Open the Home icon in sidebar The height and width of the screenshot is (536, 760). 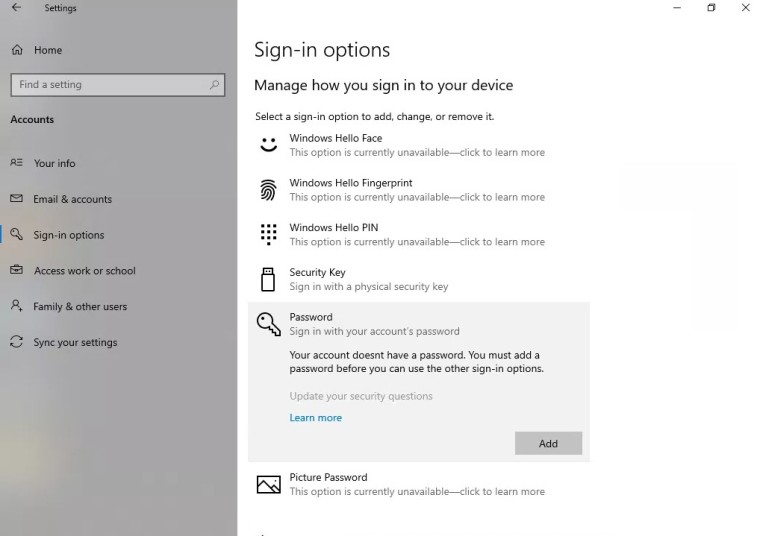[x=17, y=50]
